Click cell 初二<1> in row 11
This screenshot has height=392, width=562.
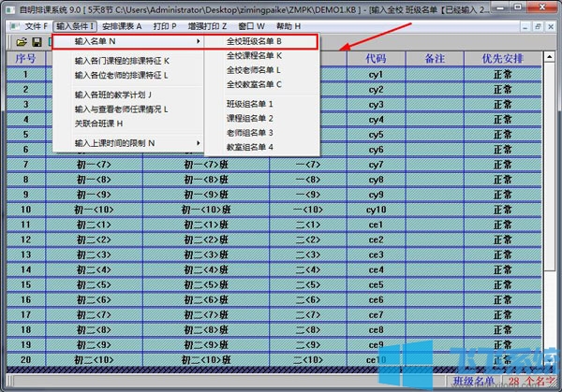(x=94, y=225)
